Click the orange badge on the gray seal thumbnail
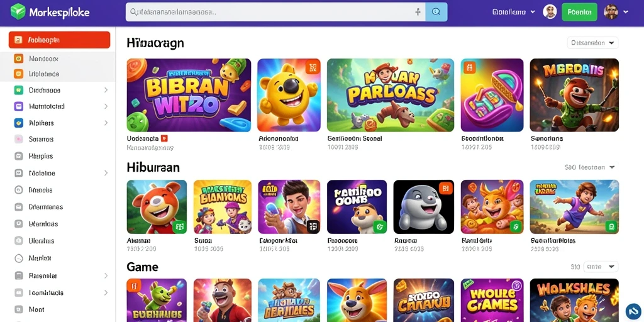This screenshot has height=322, width=644. click(445, 188)
